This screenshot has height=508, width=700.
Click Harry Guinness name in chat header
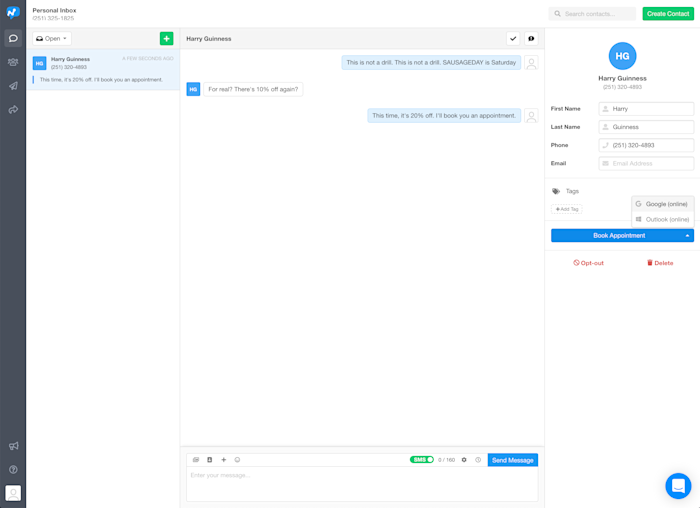(208, 39)
